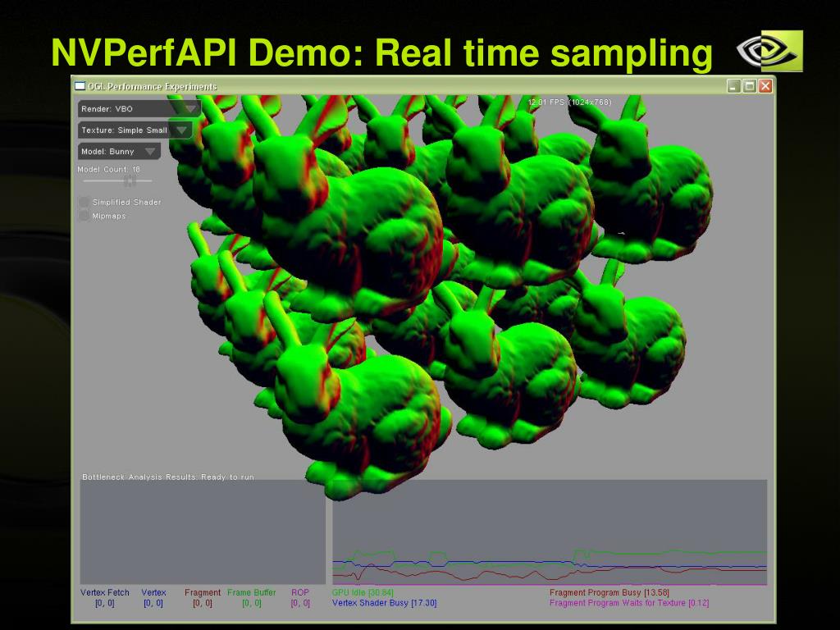840x630 pixels.
Task: Open the Model: Bunny dropdown
Action: pos(120,151)
